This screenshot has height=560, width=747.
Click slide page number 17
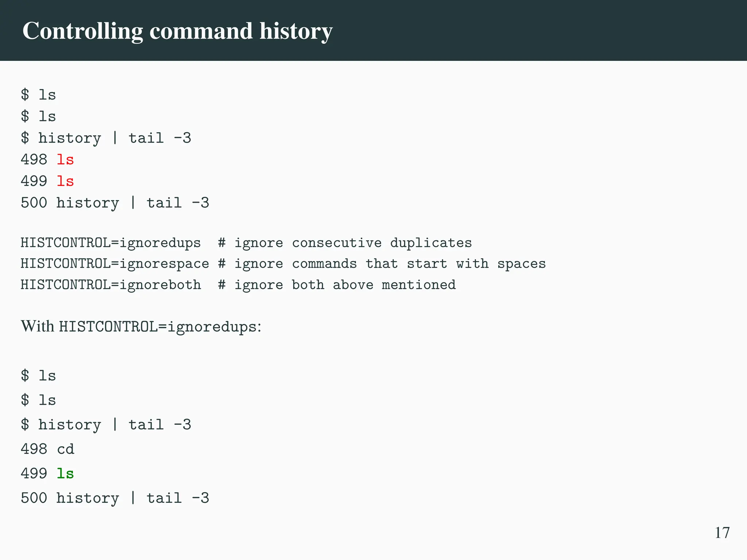click(x=722, y=533)
